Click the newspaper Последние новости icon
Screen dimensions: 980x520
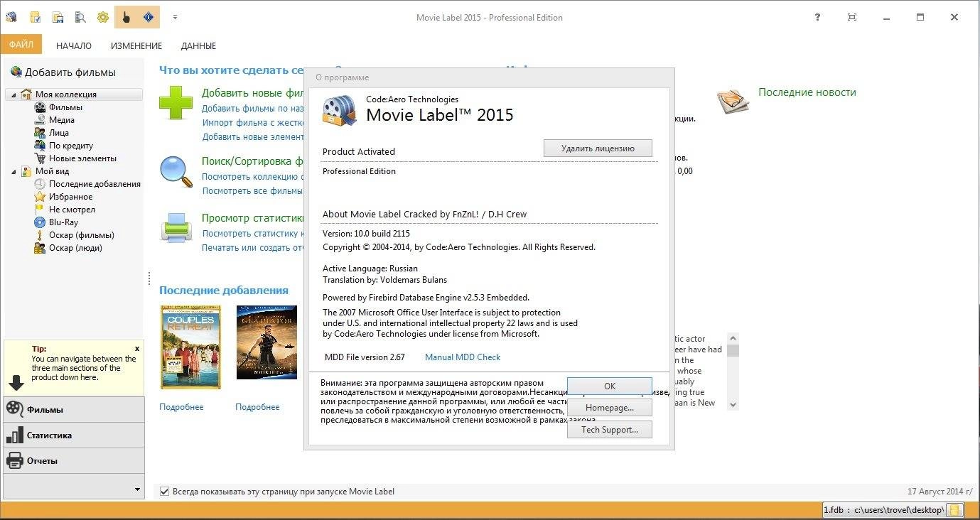coord(733,102)
